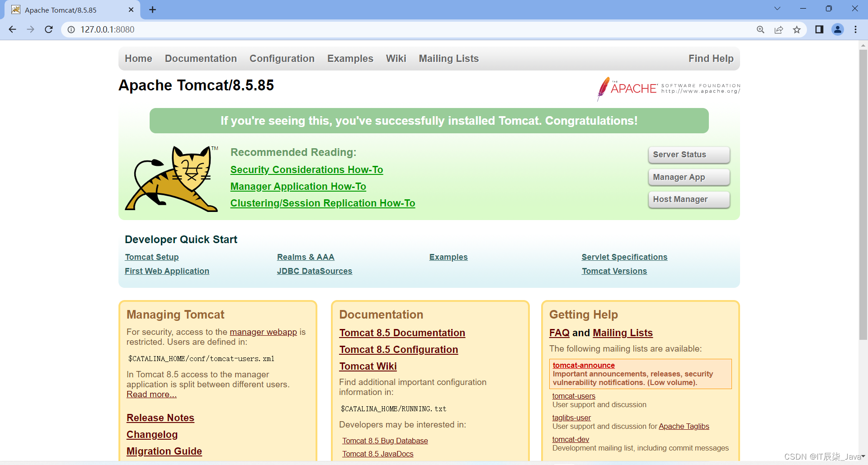868x465 pixels.
Task: Open the Changelog link
Action: (x=152, y=435)
